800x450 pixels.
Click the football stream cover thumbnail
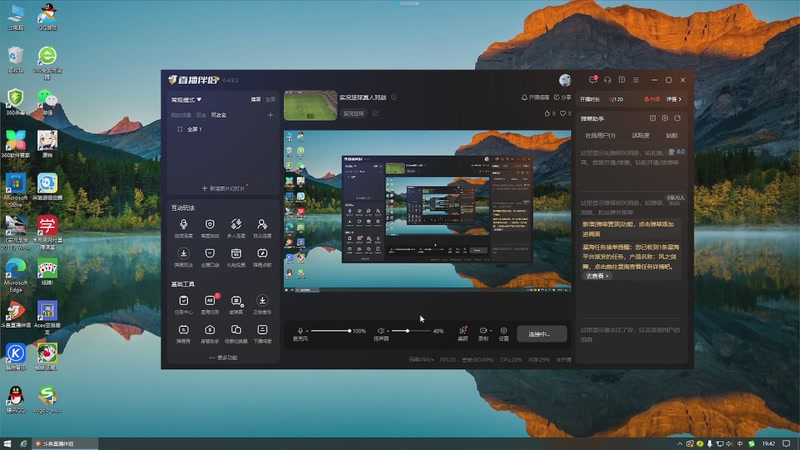pyautogui.click(x=310, y=106)
